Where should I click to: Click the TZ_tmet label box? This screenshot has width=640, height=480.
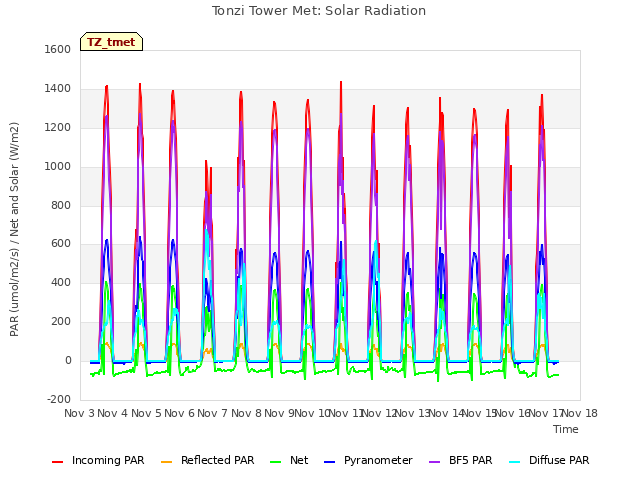point(111,42)
